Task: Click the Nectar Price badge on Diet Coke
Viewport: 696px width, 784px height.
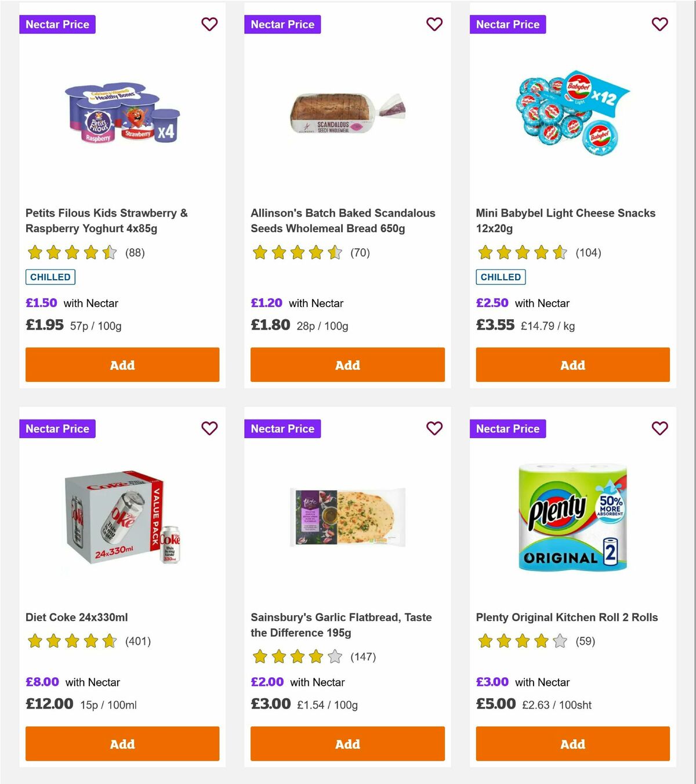Action: (57, 429)
